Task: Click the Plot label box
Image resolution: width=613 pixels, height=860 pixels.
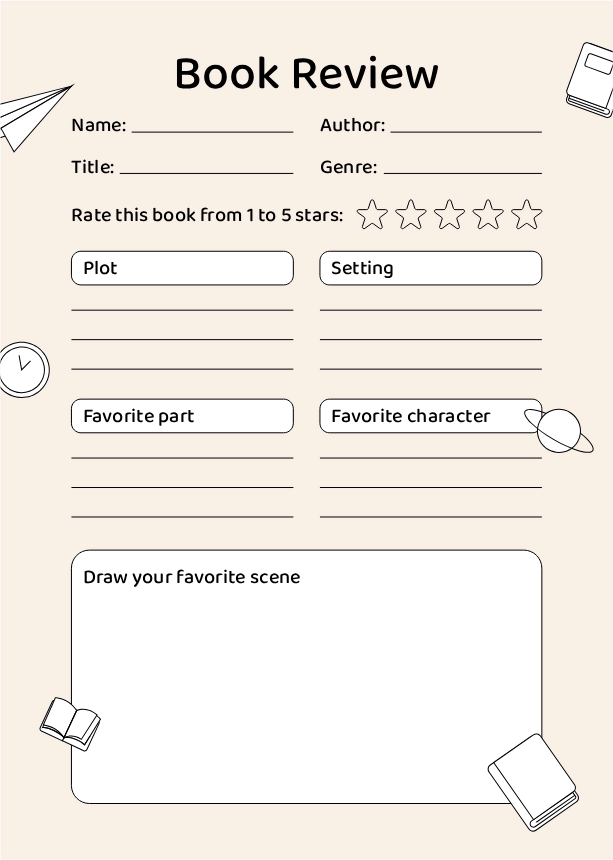Action: [x=182, y=268]
